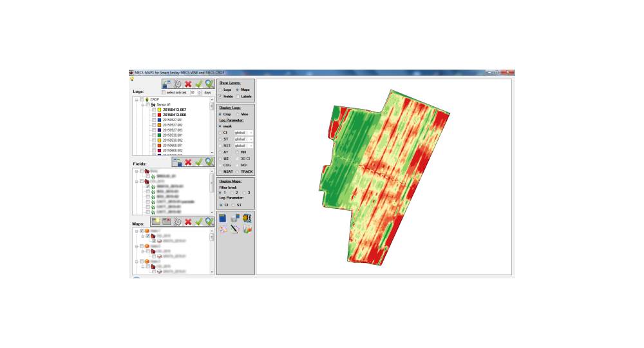
Task: Select the AT log parameter radio
Action: point(220,153)
